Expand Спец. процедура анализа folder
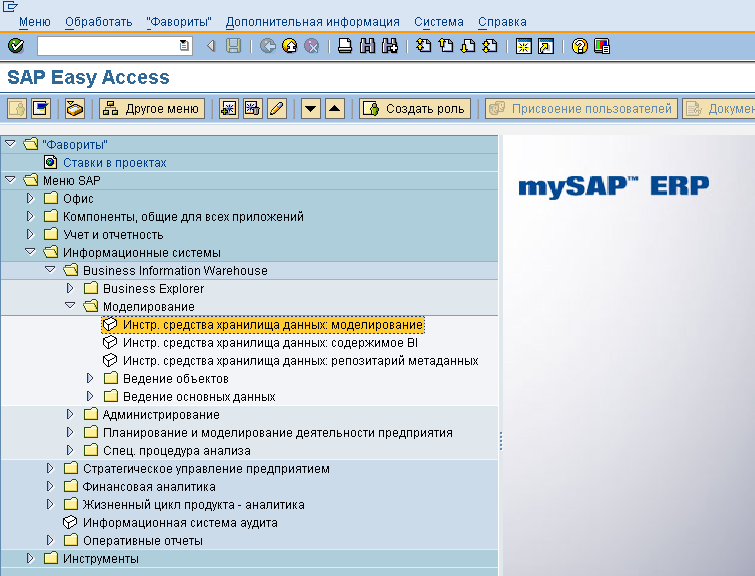The height and width of the screenshot is (576, 755). (70, 450)
